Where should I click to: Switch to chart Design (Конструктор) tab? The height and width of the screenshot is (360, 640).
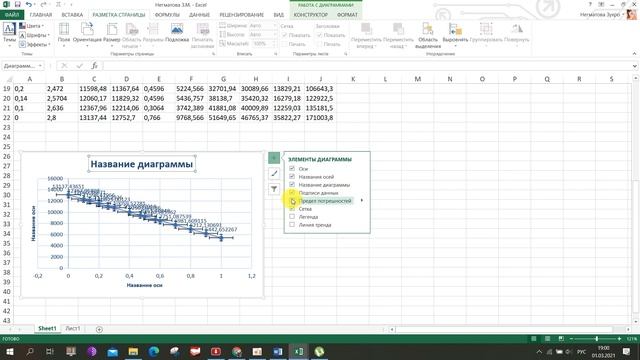click(x=311, y=15)
